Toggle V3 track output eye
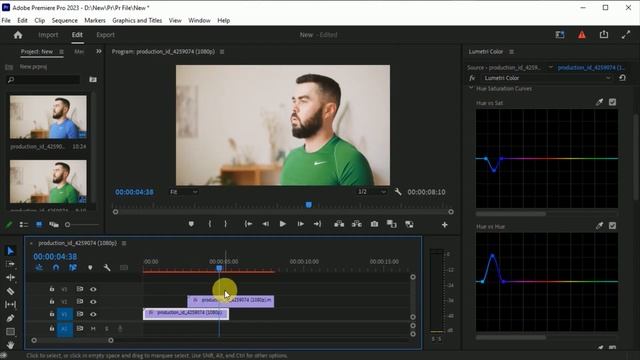Viewport: 640px width, 360px height. click(x=93, y=289)
